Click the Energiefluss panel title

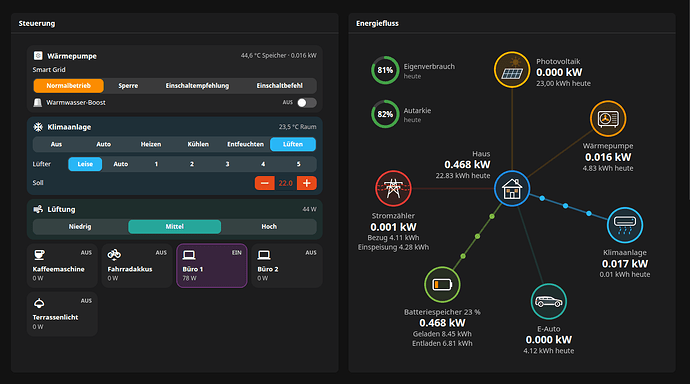pyautogui.click(x=378, y=23)
